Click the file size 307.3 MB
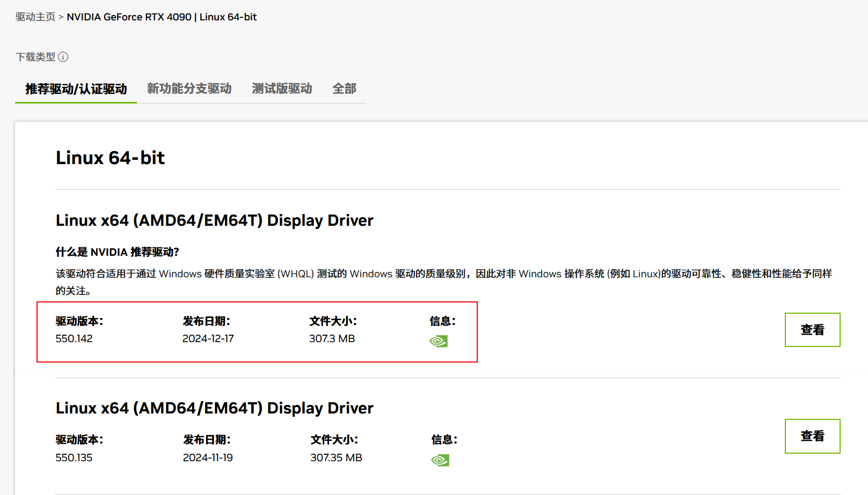Viewport: 868px width, 495px height. 332,339
